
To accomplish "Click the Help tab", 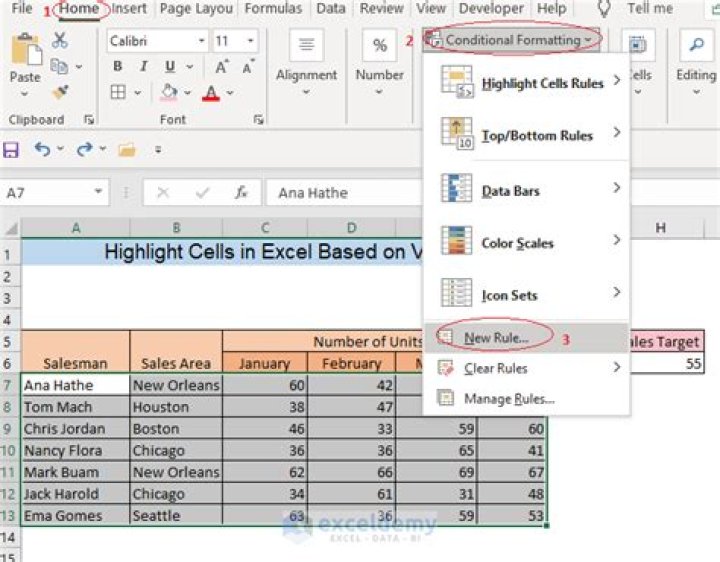I will (551, 8).
